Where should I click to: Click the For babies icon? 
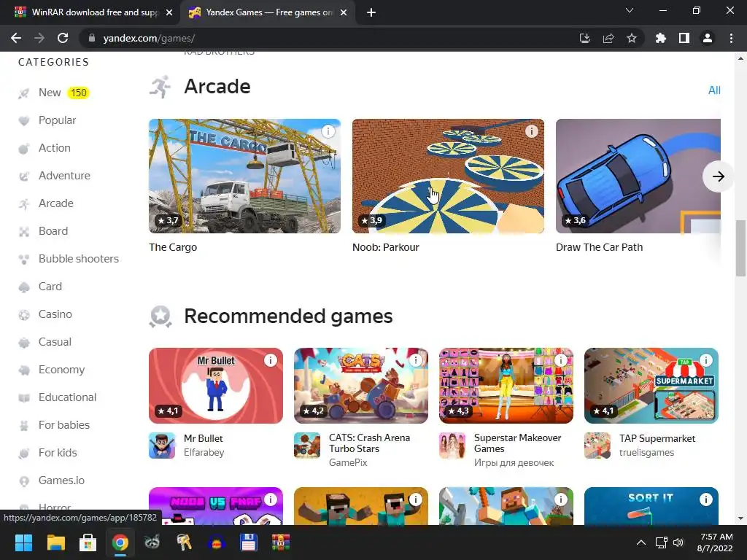[x=24, y=425]
